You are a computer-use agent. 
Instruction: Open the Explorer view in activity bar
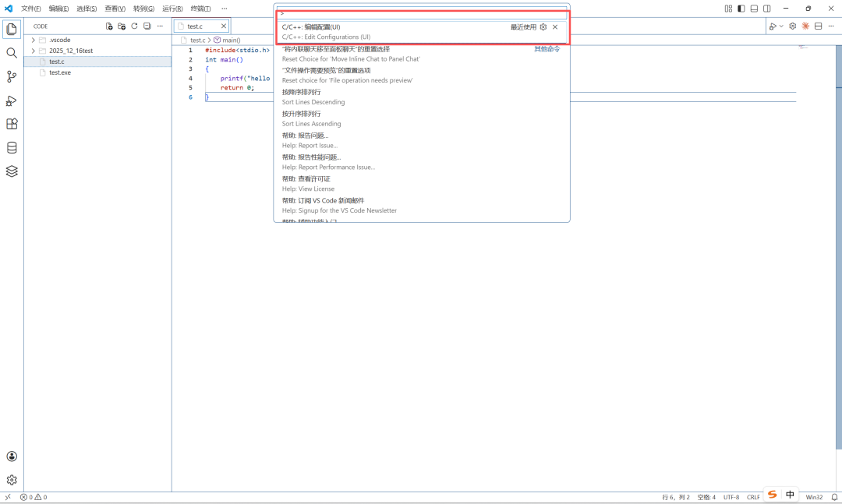coord(11,29)
